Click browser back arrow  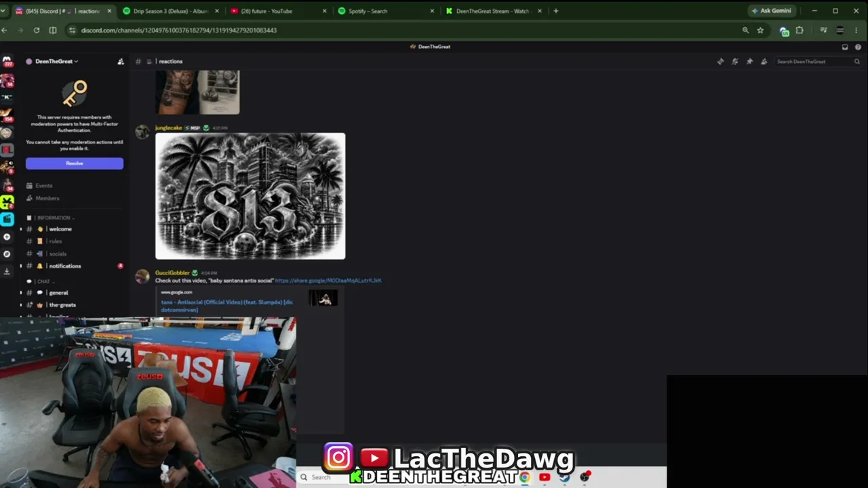(x=4, y=30)
